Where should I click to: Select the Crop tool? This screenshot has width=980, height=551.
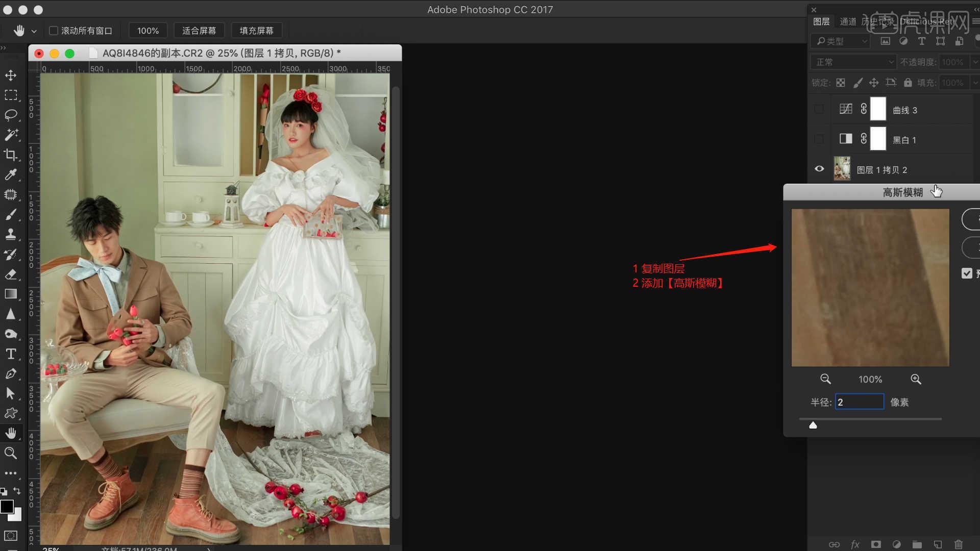coord(11,155)
